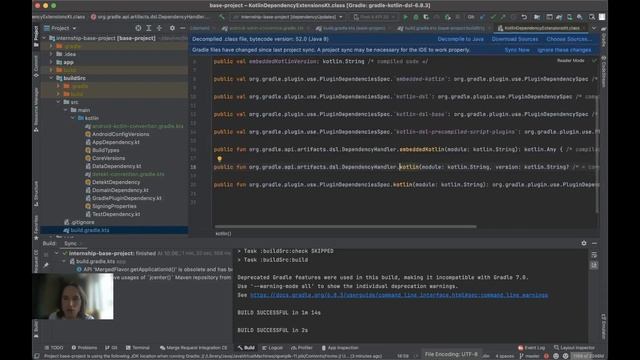The width and height of the screenshot is (640, 360).
Task: Expand the .idea folder
Action: [x=51, y=54]
